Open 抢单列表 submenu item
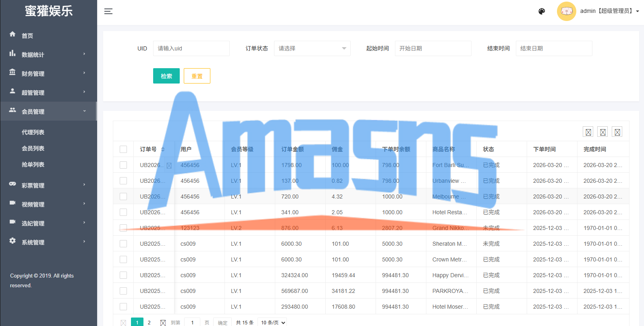 coord(33,165)
